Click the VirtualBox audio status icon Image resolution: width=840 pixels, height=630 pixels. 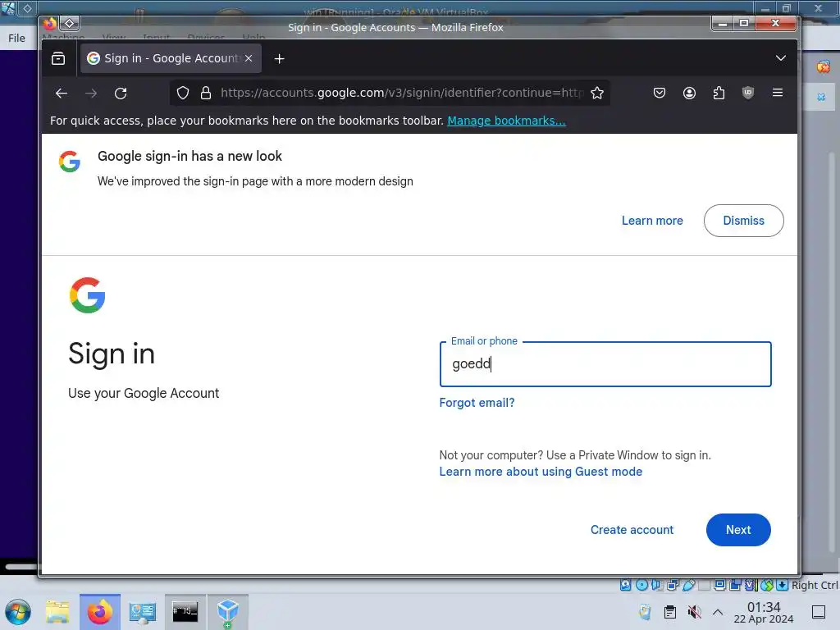tap(657, 585)
